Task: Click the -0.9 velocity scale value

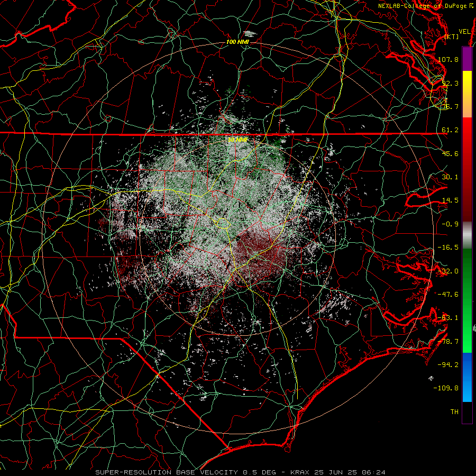Action: point(450,224)
